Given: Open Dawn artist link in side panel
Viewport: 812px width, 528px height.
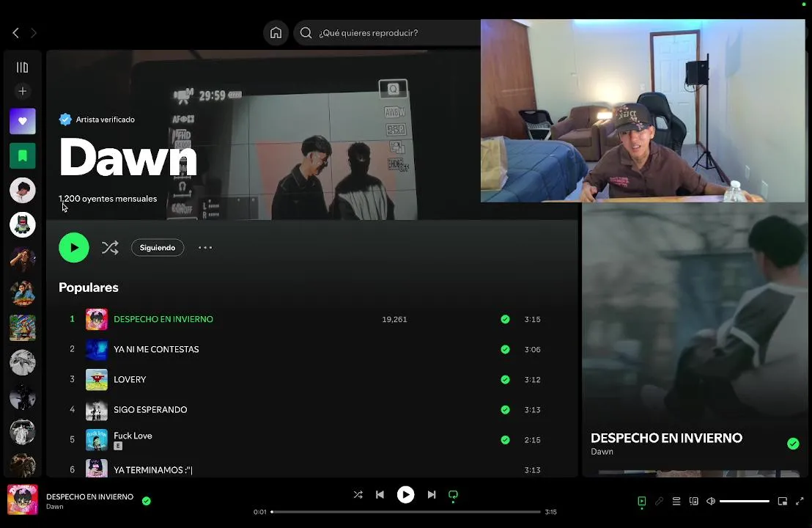Looking at the screenshot, I should pos(602,451).
